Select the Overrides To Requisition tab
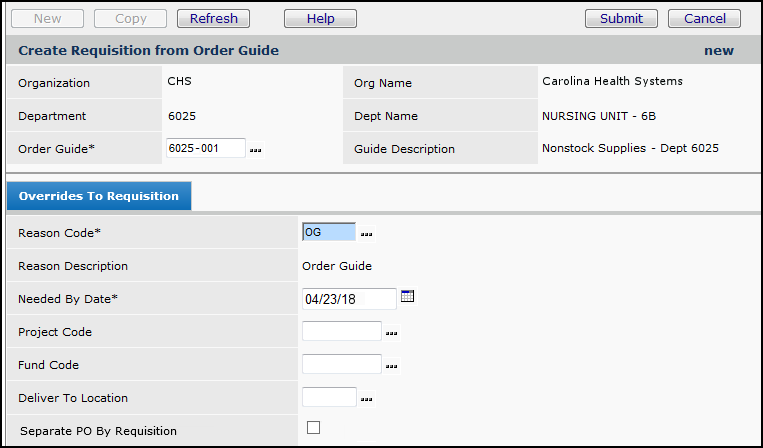763x448 pixels. coord(98,196)
